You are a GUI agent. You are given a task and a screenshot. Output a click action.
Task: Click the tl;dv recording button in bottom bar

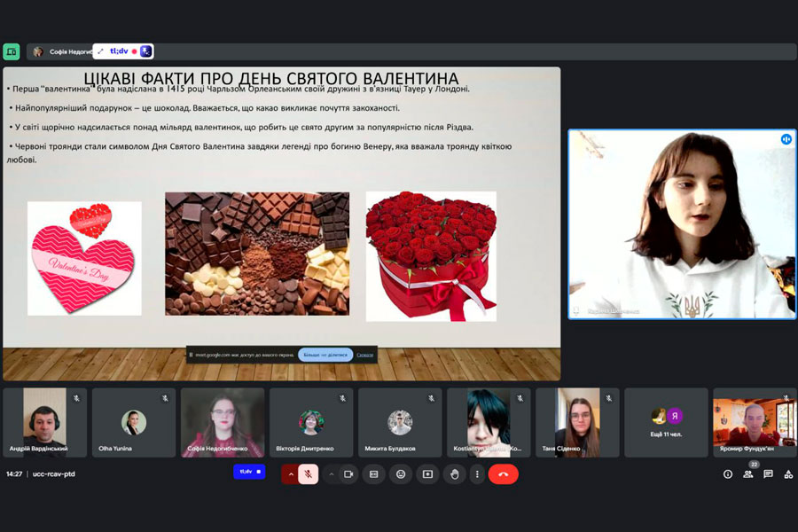pyautogui.click(x=249, y=472)
